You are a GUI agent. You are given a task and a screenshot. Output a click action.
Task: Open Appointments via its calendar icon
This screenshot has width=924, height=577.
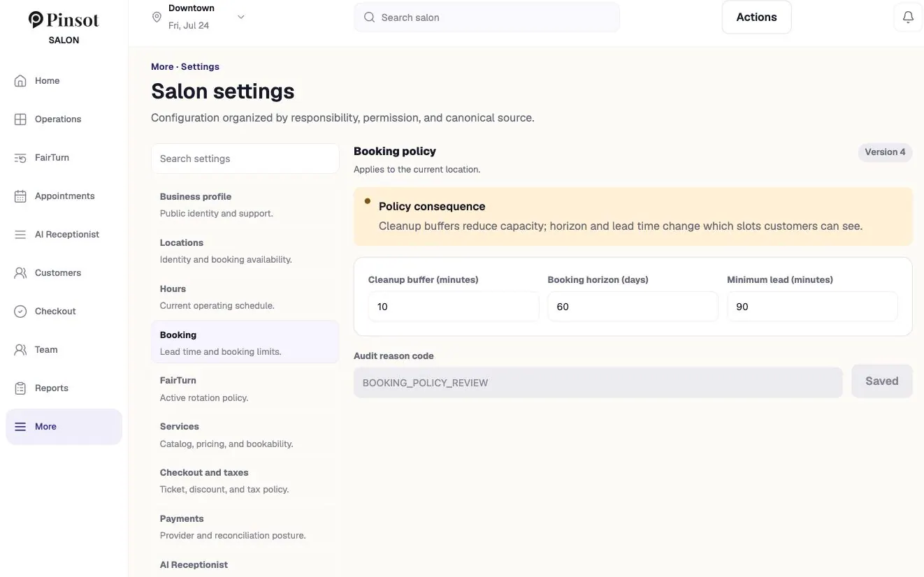pyautogui.click(x=20, y=196)
